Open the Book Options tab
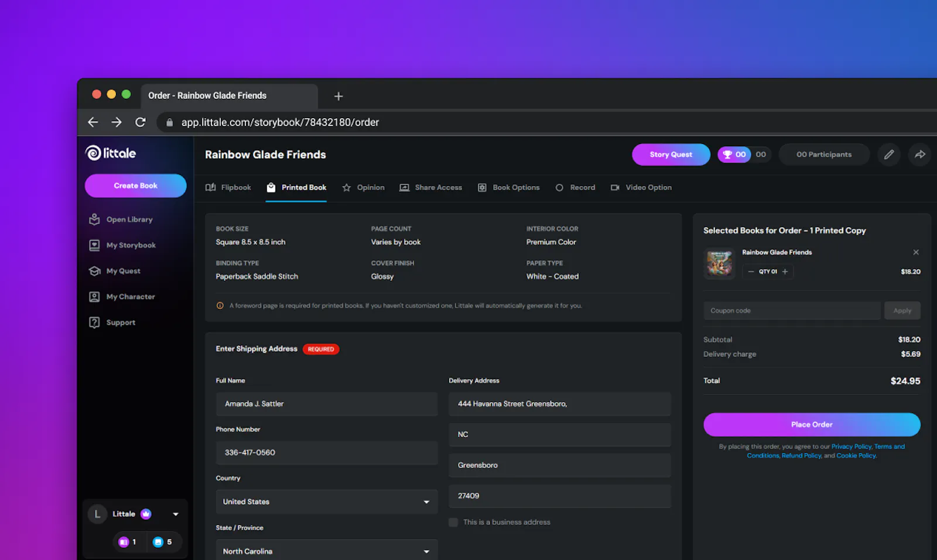Viewport: 937px width, 560px height. click(509, 187)
